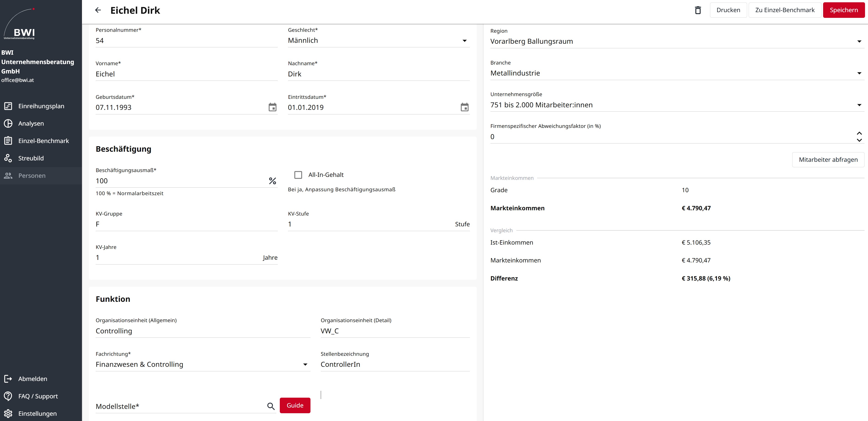Increase the Abweichungsfaktor value

click(x=859, y=133)
